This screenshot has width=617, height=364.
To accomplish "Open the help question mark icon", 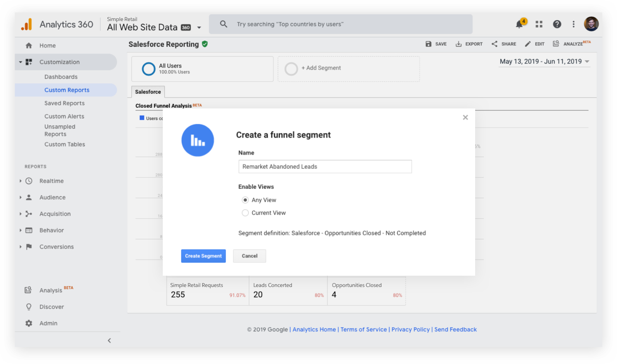I will tap(557, 24).
